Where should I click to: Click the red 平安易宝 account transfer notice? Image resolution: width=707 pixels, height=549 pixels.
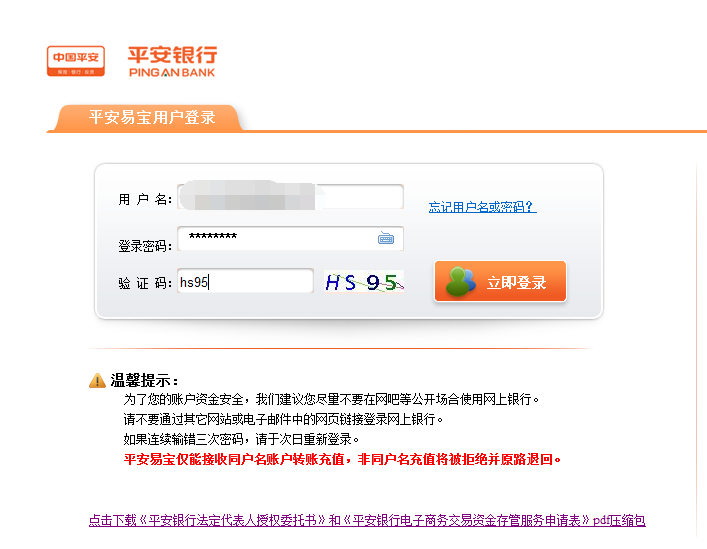[342, 459]
